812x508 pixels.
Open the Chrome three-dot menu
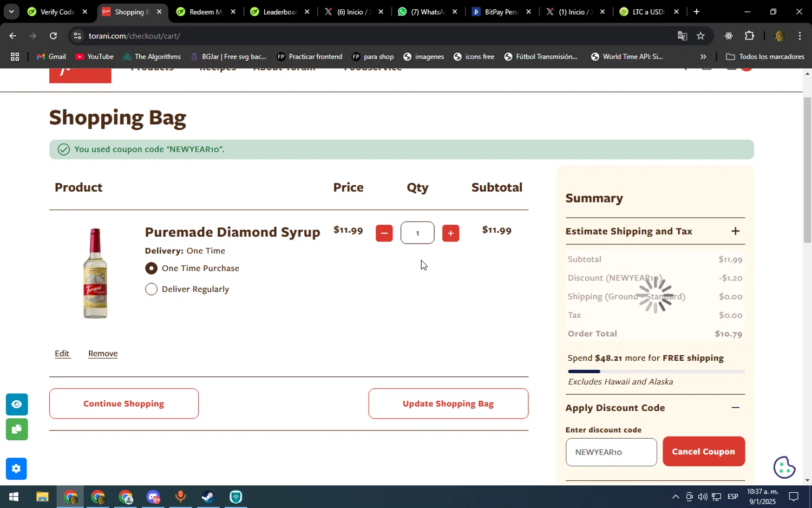pyautogui.click(x=800, y=36)
